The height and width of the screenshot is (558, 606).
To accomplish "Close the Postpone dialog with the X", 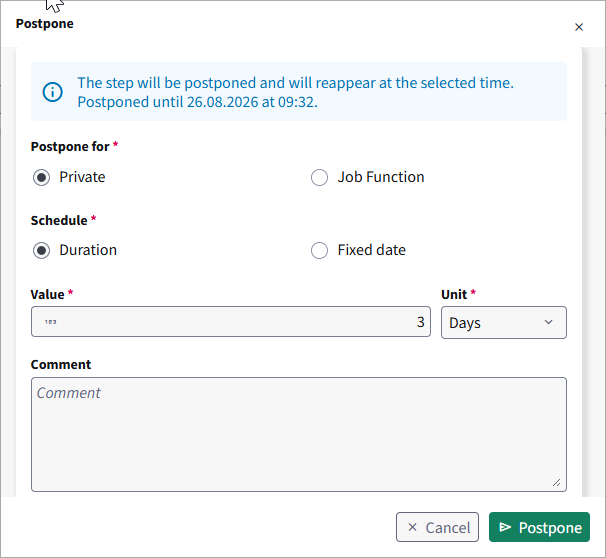I will (579, 27).
